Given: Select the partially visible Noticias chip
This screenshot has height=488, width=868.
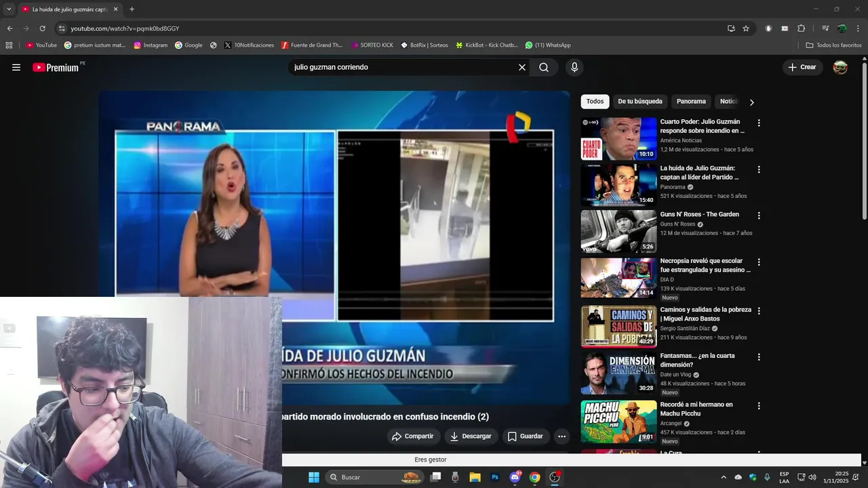Looking at the screenshot, I should point(728,102).
